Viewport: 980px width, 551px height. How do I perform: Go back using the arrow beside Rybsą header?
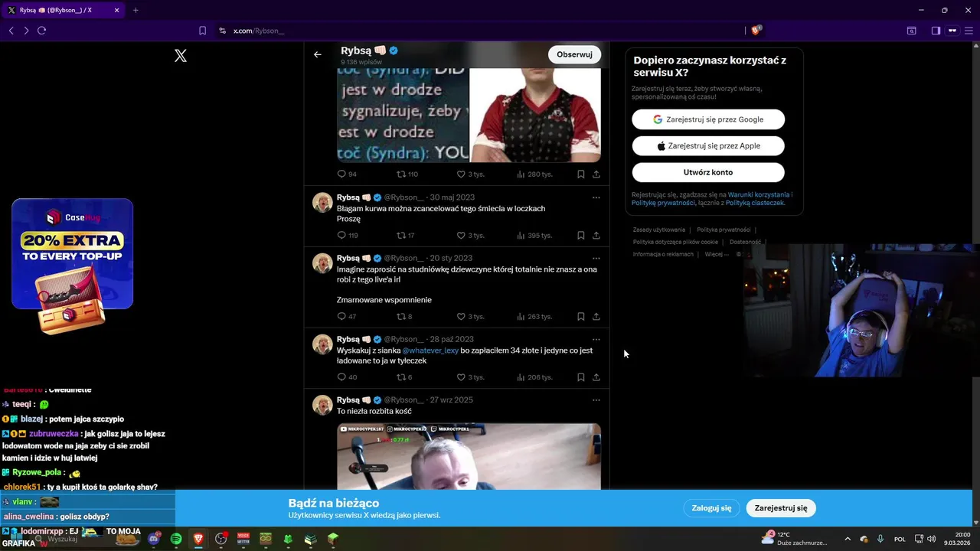click(318, 54)
